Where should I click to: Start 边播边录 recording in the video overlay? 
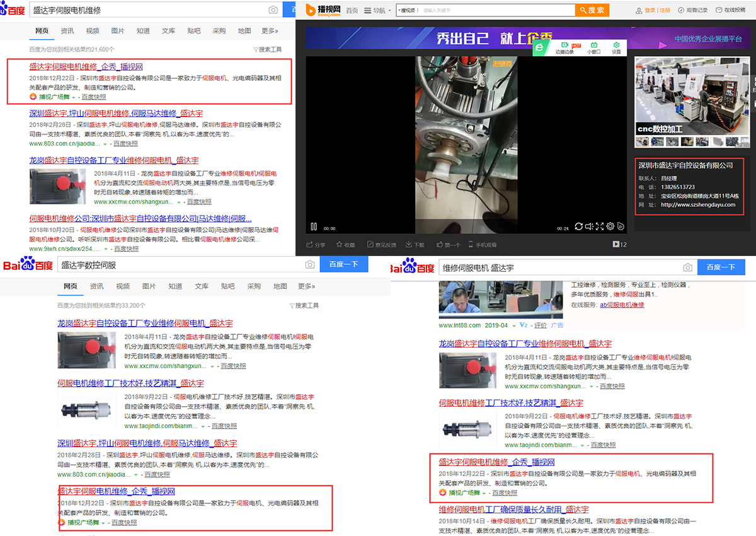click(x=565, y=49)
